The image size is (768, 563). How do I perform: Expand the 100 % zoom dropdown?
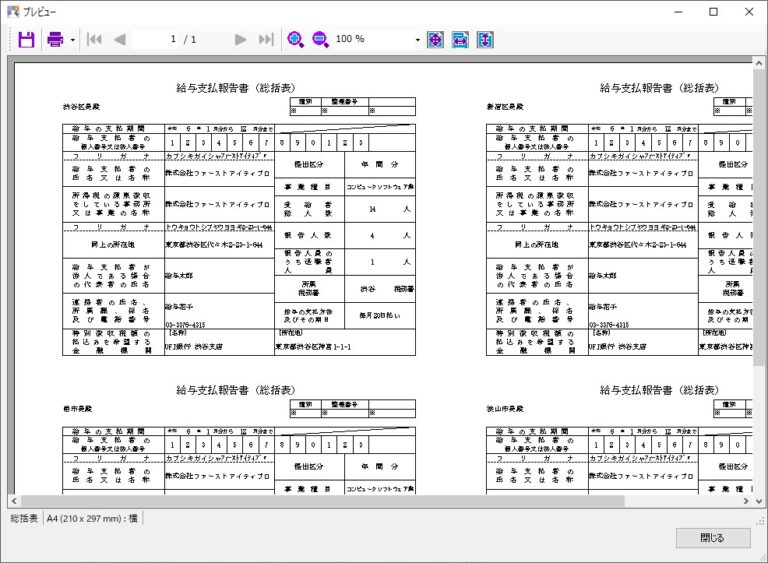417,40
